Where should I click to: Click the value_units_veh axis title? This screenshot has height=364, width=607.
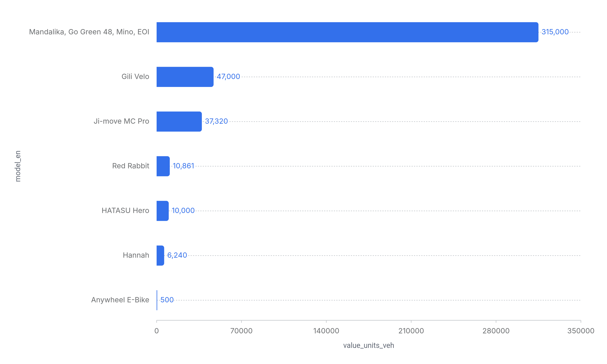(368, 345)
